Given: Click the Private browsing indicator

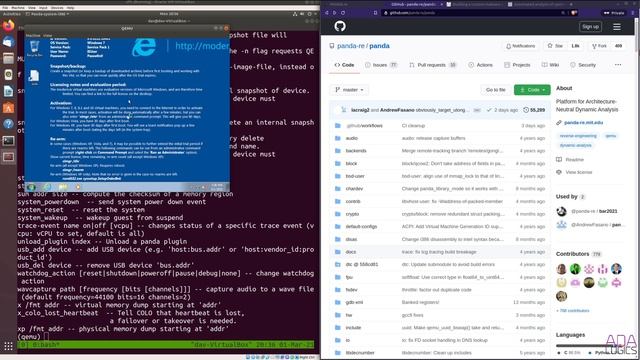Looking at the screenshot, I should click(614, 13).
